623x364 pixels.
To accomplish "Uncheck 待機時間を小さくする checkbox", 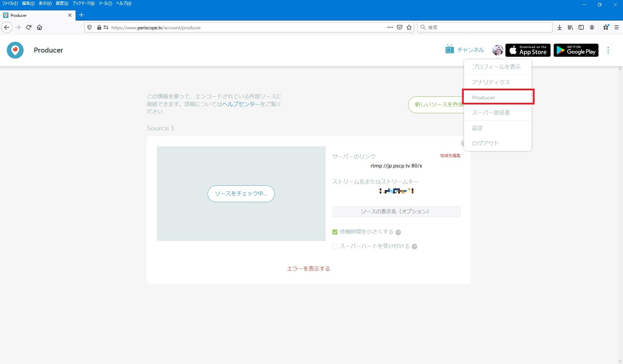I will click(335, 232).
